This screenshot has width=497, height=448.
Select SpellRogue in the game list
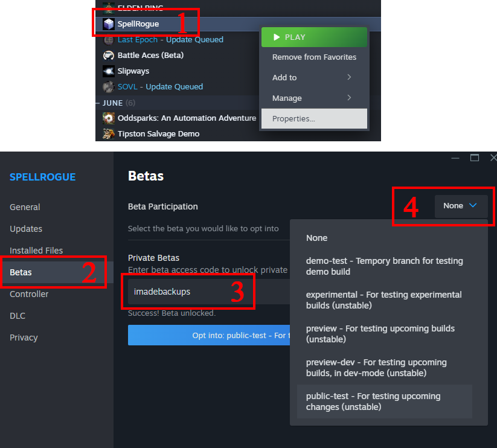pyautogui.click(x=138, y=24)
